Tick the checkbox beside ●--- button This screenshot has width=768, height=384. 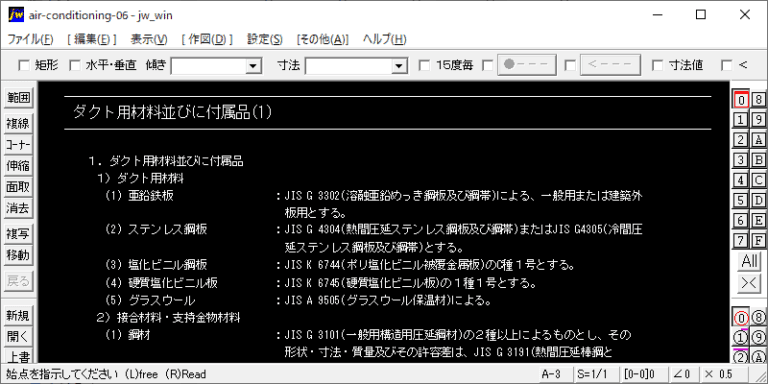coord(488,65)
